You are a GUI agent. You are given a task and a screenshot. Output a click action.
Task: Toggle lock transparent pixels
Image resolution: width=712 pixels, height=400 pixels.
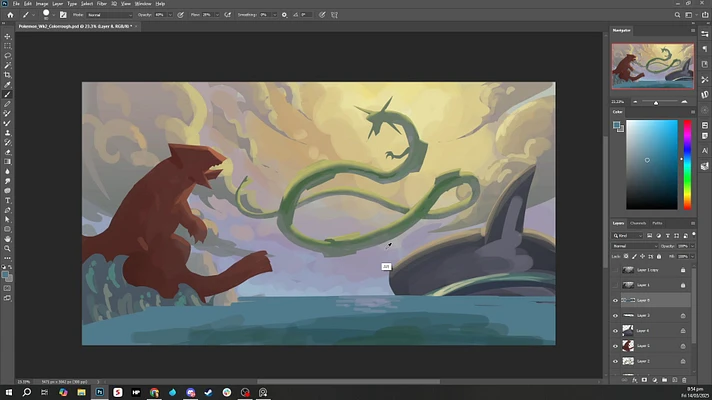(626, 257)
